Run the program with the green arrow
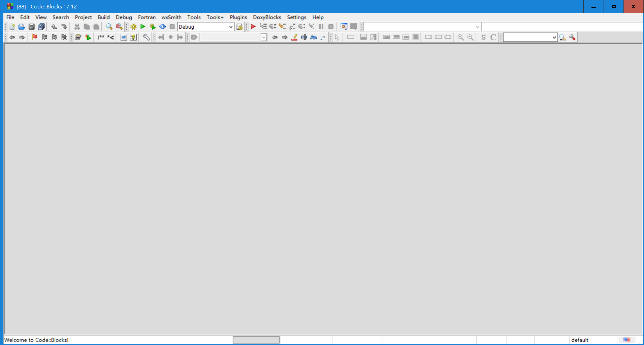The width and height of the screenshot is (644, 345). [x=143, y=27]
